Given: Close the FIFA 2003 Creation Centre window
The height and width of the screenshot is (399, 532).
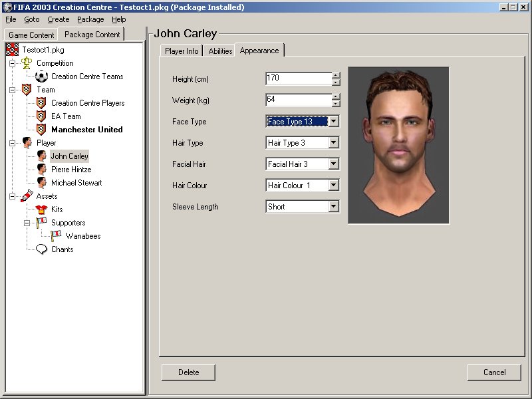Looking at the screenshot, I should click(523, 7).
